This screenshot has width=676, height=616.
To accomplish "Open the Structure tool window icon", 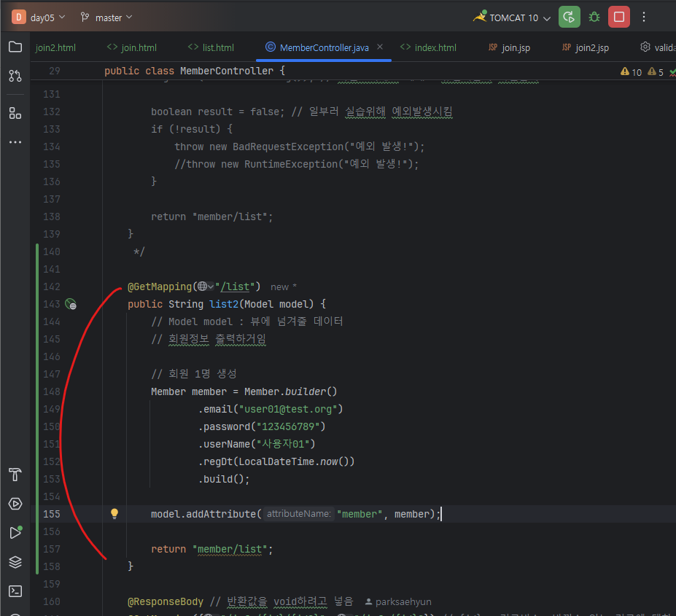I will coord(15,114).
